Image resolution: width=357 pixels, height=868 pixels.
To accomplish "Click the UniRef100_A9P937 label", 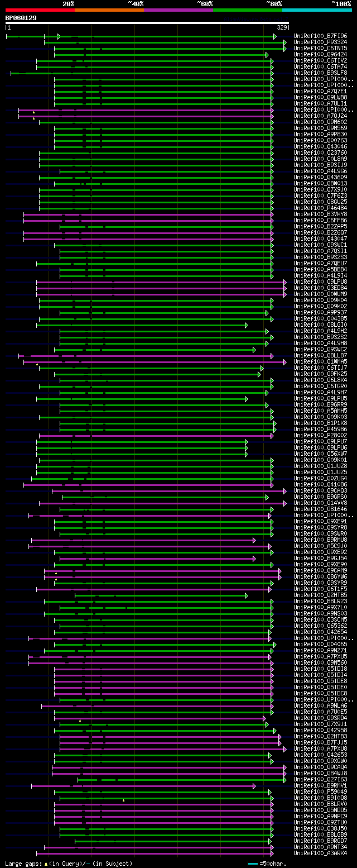I will point(320,312).
